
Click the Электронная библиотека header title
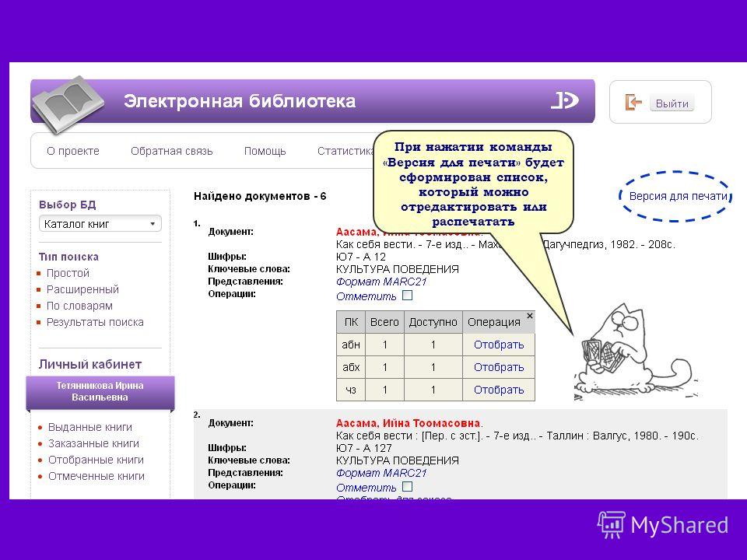[x=240, y=101]
